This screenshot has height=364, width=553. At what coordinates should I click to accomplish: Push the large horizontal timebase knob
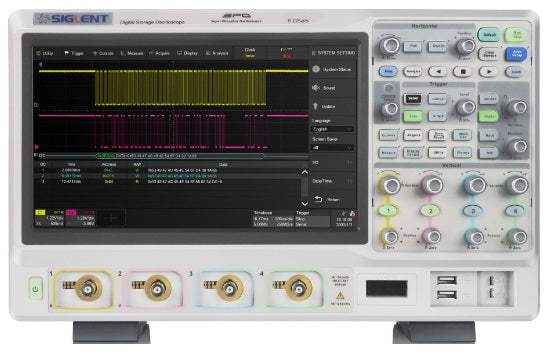click(x=390, y=46)
